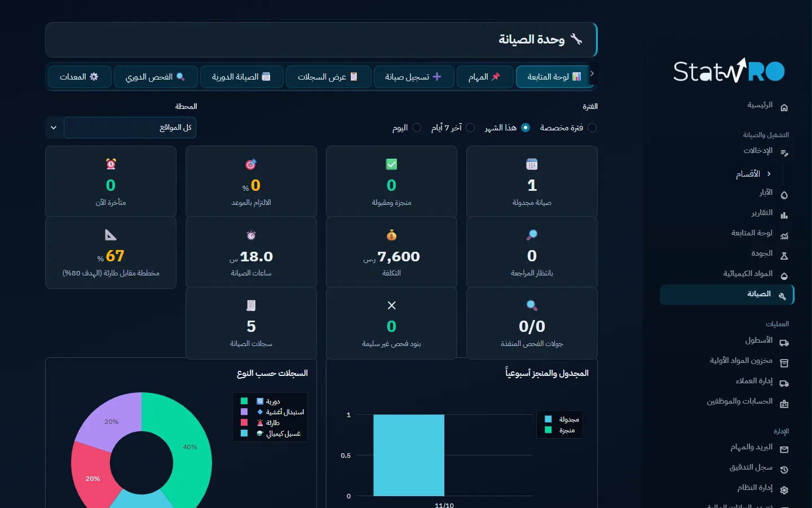Click the dashboard icon beside لوحة المتابعة in sidebar

pyautogui.click(x=784, y=235)
